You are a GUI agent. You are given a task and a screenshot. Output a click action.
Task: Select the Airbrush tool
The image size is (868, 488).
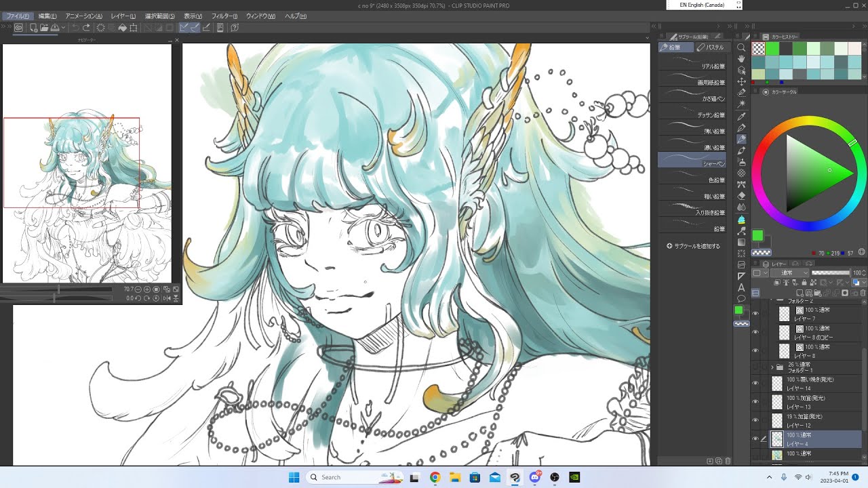click(x=741, y=162)
